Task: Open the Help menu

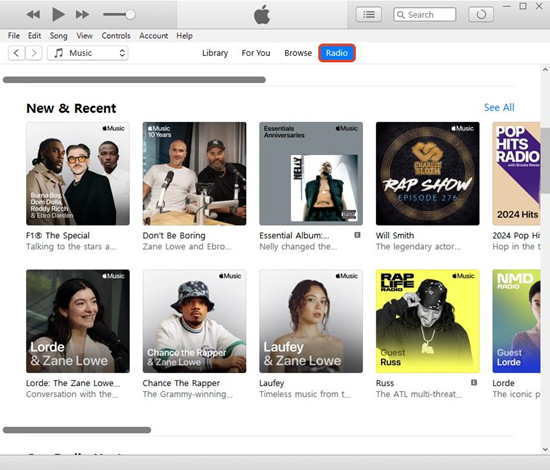Action: pos(184,36)
